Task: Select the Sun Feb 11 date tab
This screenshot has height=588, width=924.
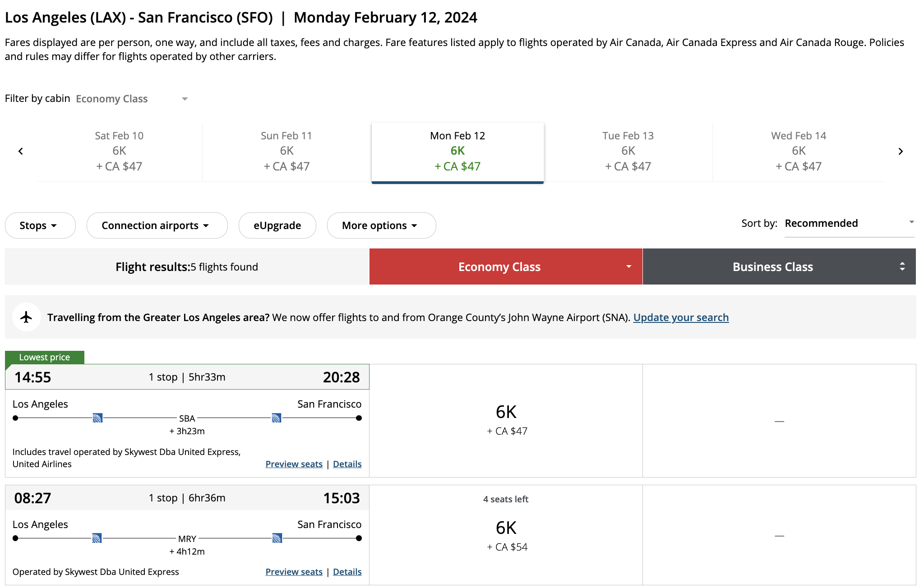Action: pyautogui.click(x=286, y=151)
